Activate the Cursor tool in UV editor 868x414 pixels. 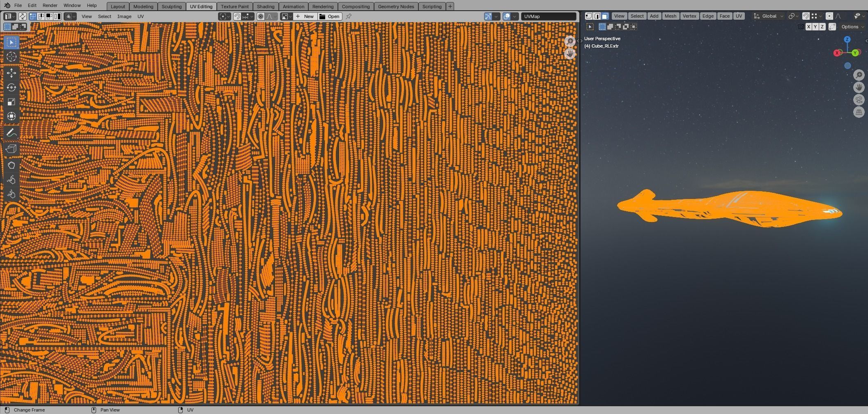click(11, 57)
